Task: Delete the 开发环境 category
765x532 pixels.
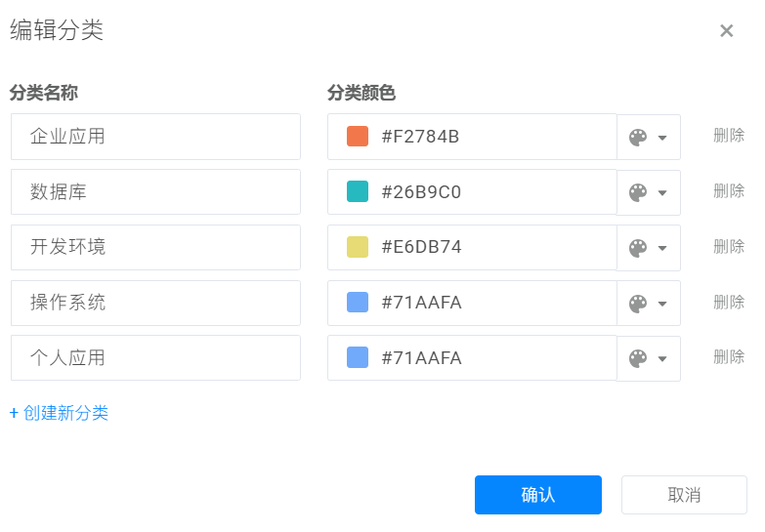Action: 729,247
